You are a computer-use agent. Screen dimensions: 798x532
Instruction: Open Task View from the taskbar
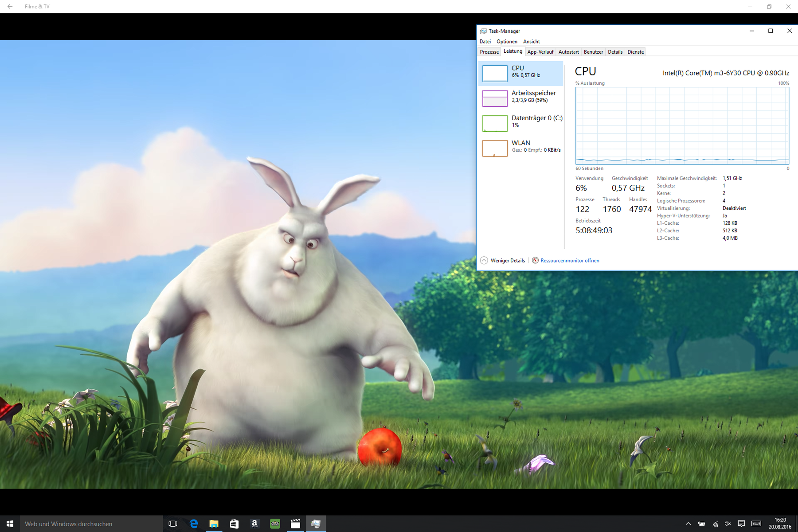173,524
